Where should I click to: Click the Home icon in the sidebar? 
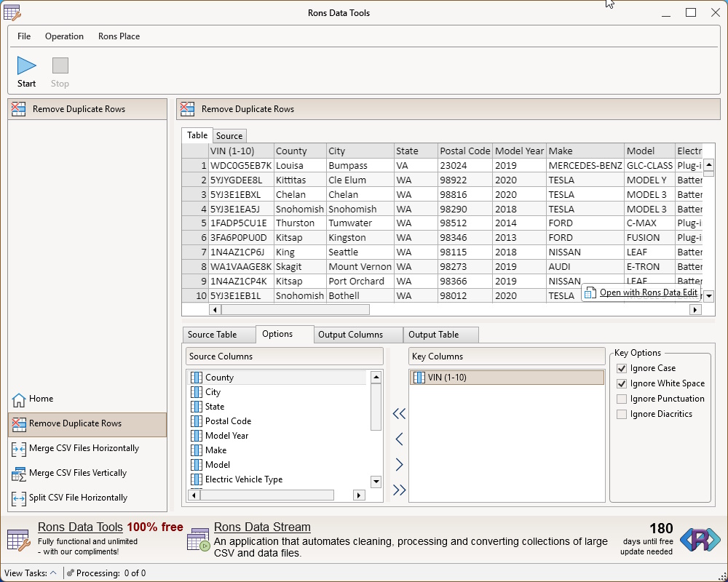tap(19, 399)
